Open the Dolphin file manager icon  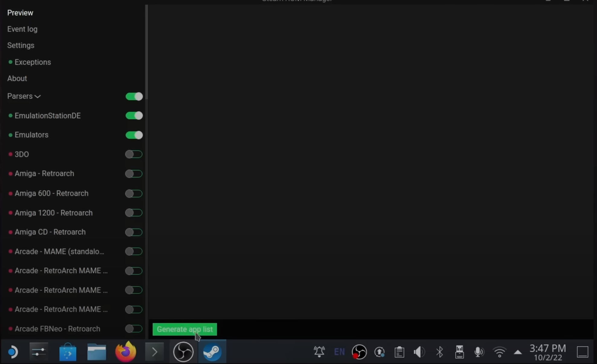[x=96, y=352]
